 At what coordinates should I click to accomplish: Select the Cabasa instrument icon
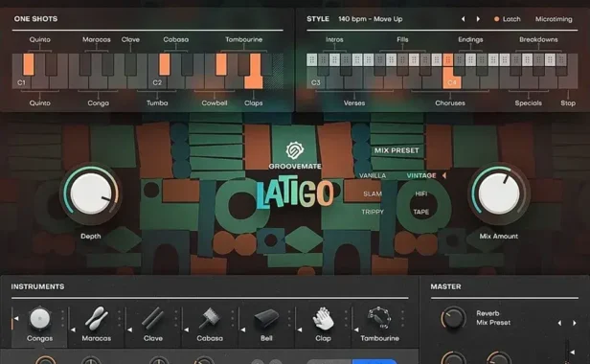coord(210,319)
